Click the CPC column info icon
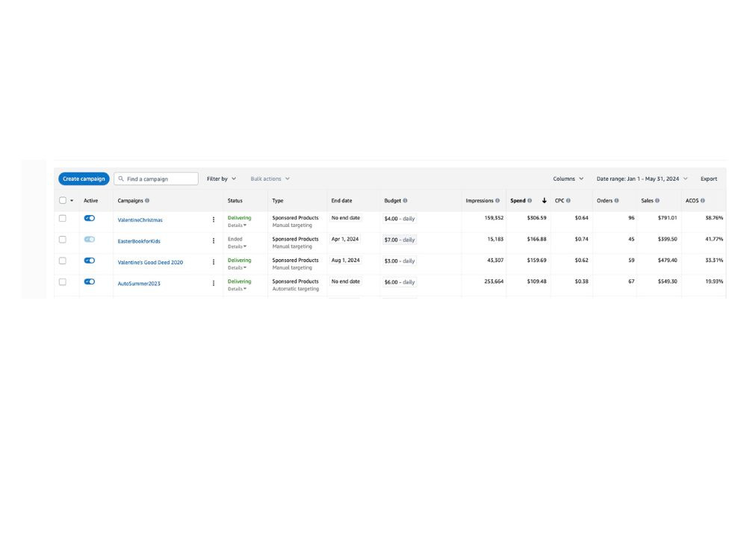Viewport: 747px width, 560px height. click(568, 200)
